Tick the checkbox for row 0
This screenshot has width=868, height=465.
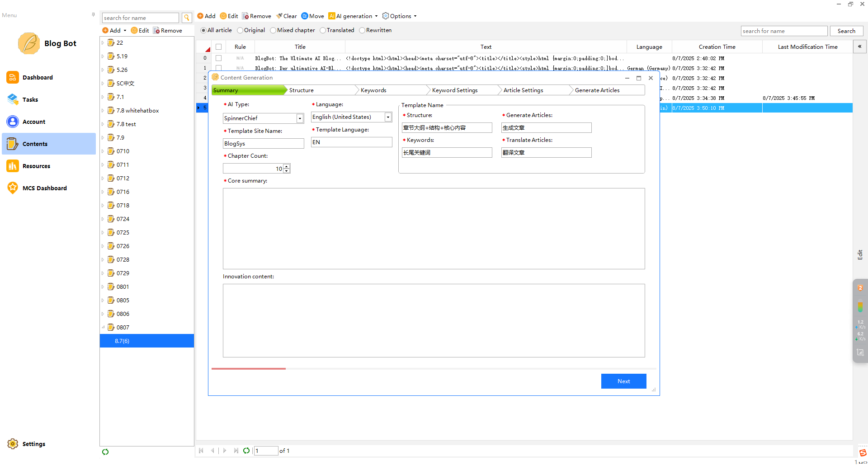(x=218, y=58)
